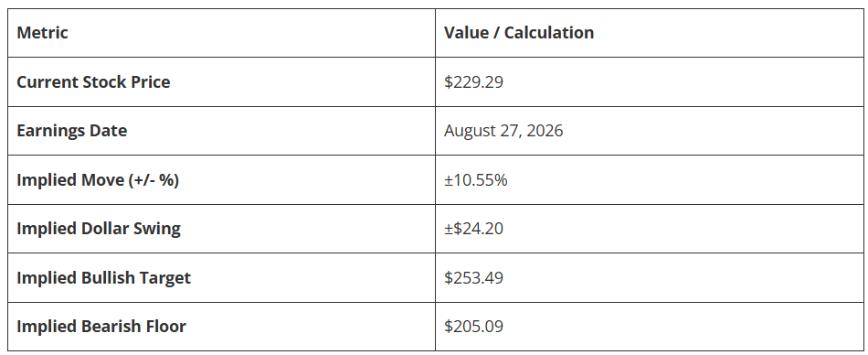Screen dimensions: 868x355
Task: Select the Implied Bearish Floor label
Action: (x=101, y=326)
